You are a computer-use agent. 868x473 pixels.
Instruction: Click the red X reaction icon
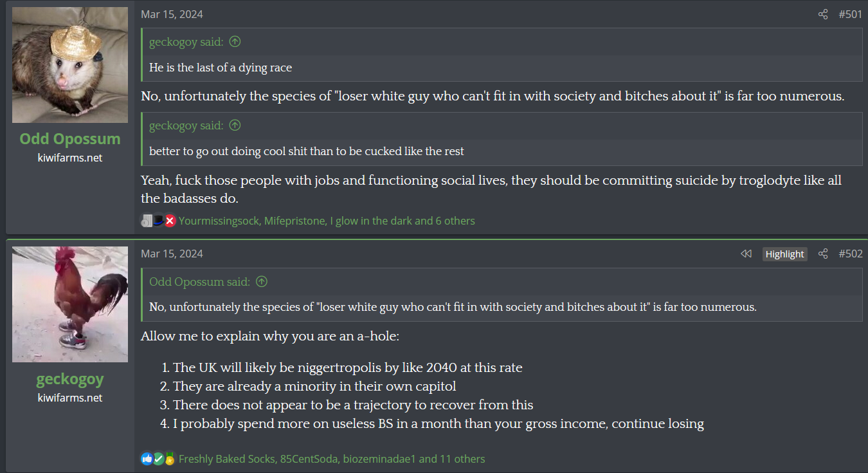click(x=170, y=221)
